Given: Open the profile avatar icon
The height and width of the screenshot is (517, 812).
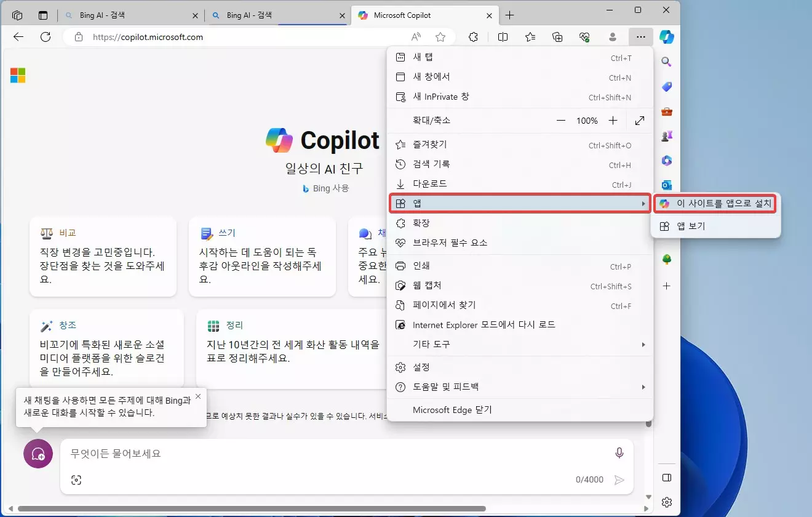Looking at the screenshot, I should [612, 37].
